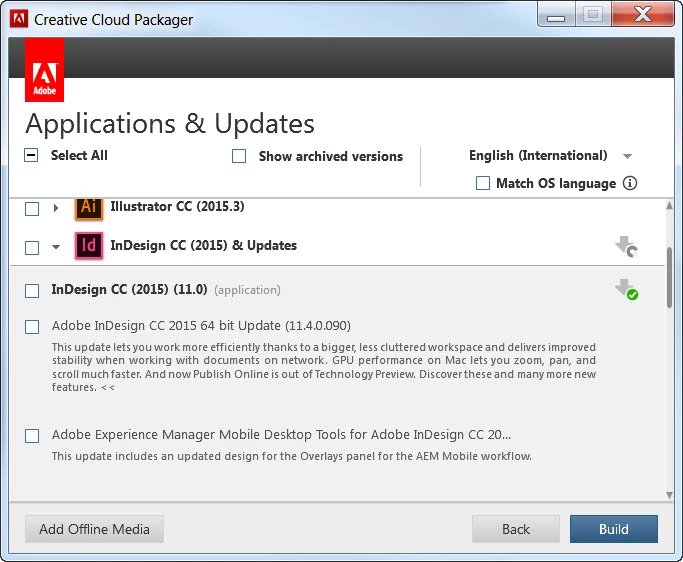Screen dimensions: 683x562
Task: Click download status icon for InDesign CC & Updates
Action: pos(627,247)
